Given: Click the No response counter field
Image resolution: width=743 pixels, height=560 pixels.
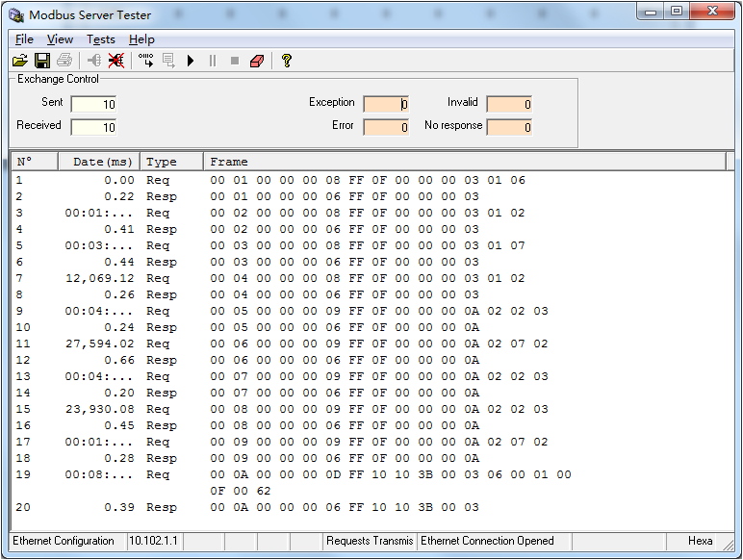Looking at the screenshot, I should pos(509,127).
